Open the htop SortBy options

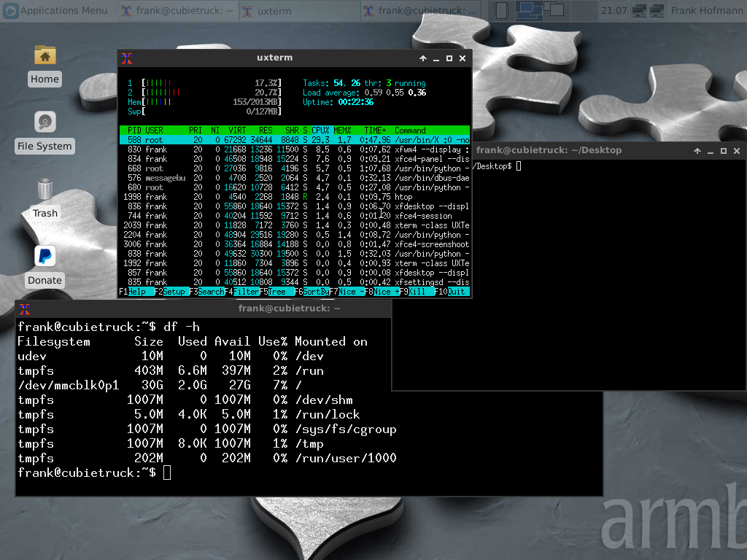click(x=315, y=292)
